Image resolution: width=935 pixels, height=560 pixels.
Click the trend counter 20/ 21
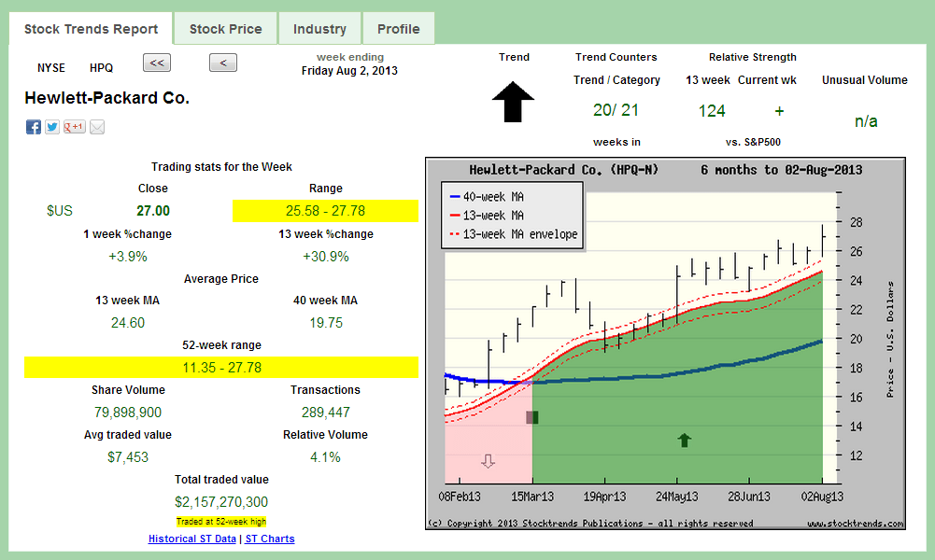(616, 110)
